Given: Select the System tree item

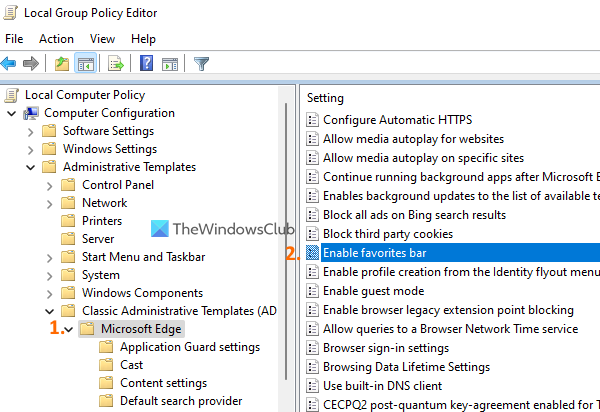Looking at the screenshot, I should 101,275.
